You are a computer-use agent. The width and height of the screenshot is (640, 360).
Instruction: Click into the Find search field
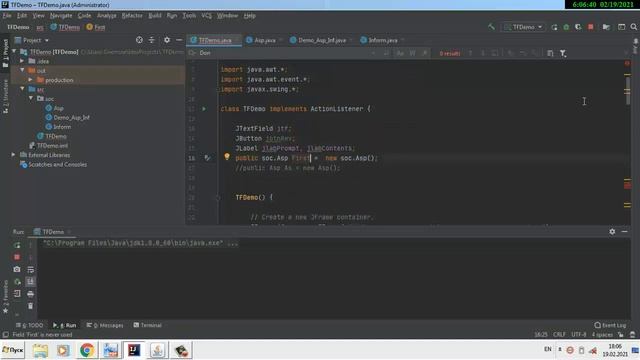pyautogui.click(x=282, y=53)
